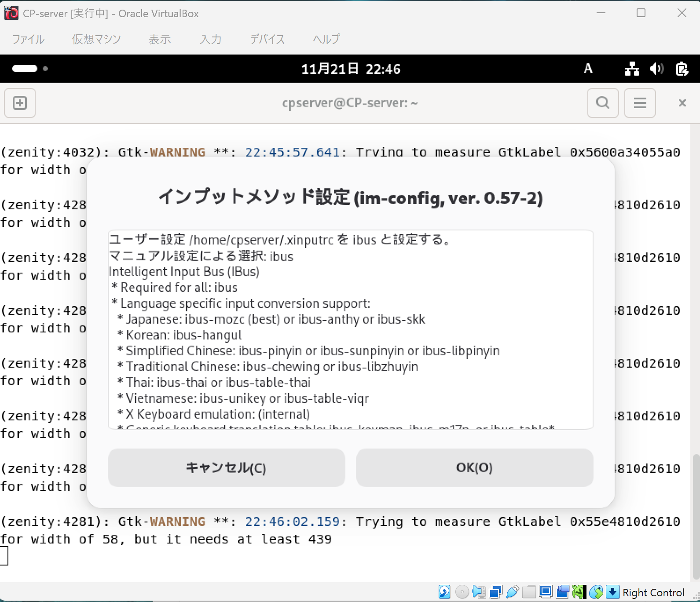
Task: Click the Language specific input conversion support line
Action: pyautogui.click(x=241, y=303)
